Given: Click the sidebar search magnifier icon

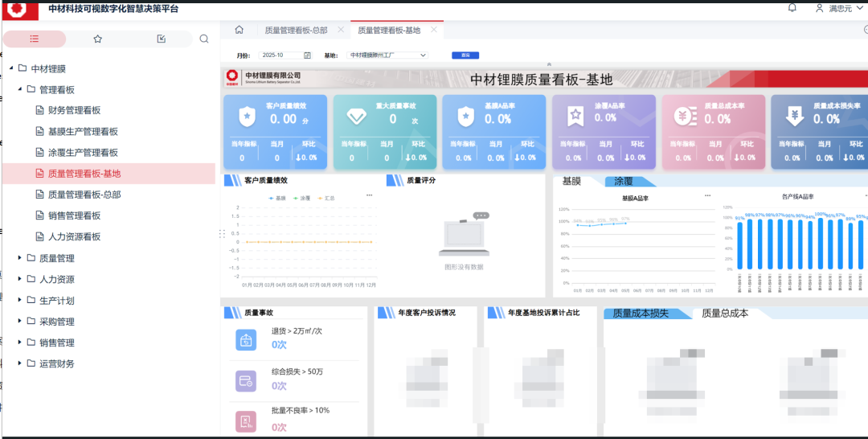Looking at the screenshot, I should [x=203, y=39].
